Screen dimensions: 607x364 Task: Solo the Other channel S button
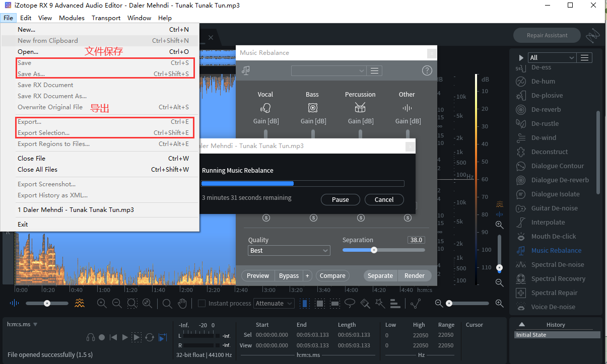(408, 217)
